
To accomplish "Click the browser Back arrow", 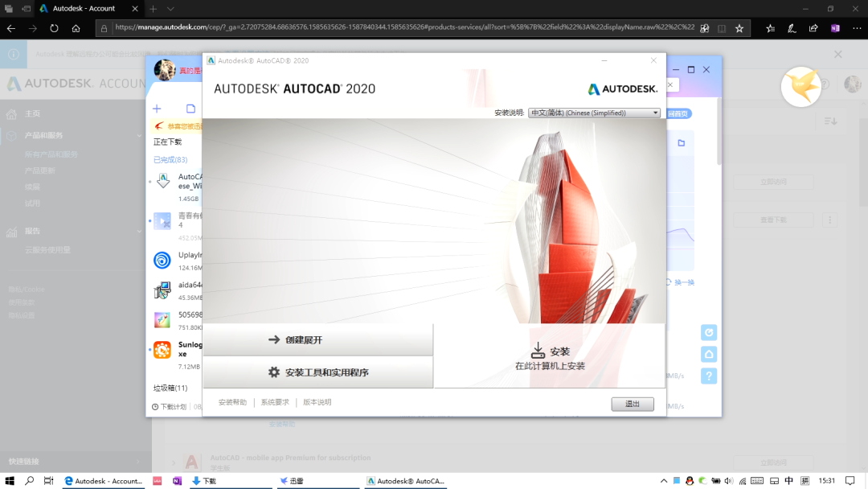I will [11, 28].
